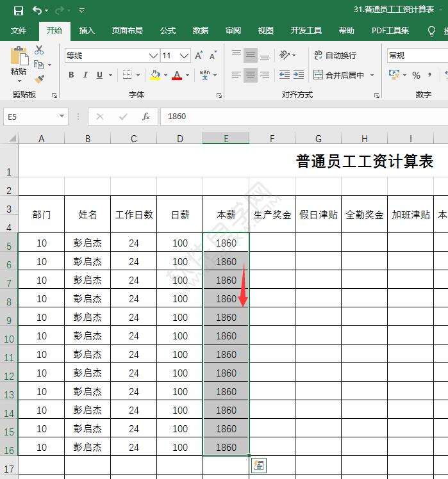Toggle Italic formatting
The height and width of the screenshot is (479, 448).
[x=85, y=75]
